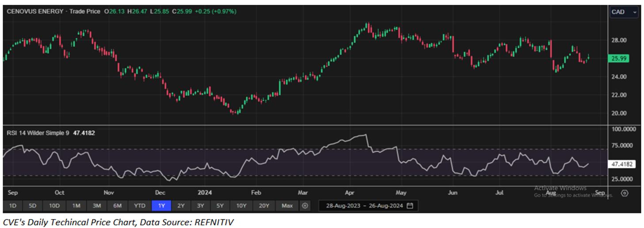
Task: Click the May timeline label
Action: tap(401, 193)
